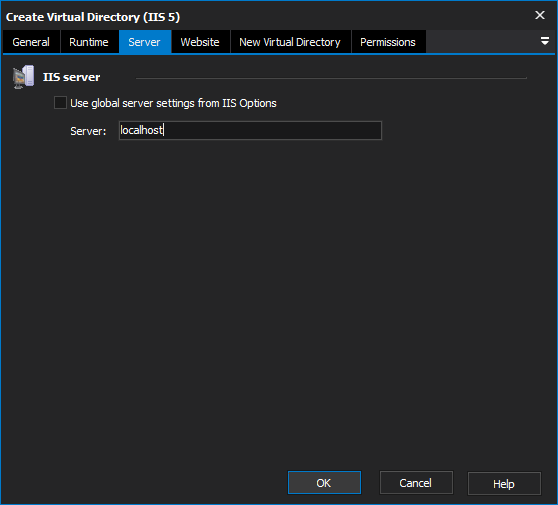
Task: Click the 'IIS server' section heading
Action: pos(71,77)
